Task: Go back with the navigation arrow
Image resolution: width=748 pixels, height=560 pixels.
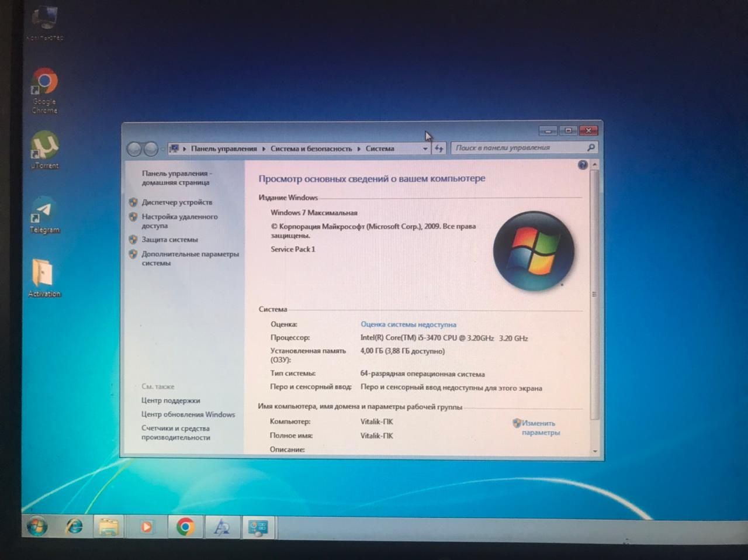Action: click(x=134, y=149)
